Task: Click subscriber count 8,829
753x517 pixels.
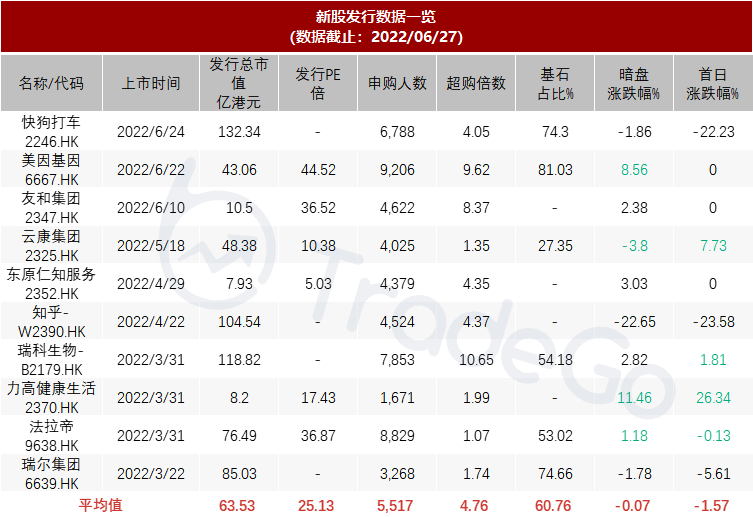Action: (x=397, y=436)
